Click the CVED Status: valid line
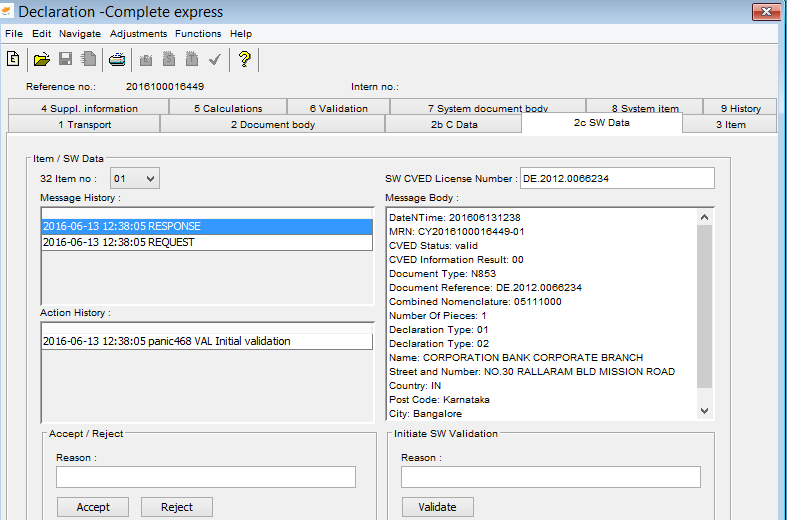The width and height of the screenshot is (787, 520). (x=433, y=246)
